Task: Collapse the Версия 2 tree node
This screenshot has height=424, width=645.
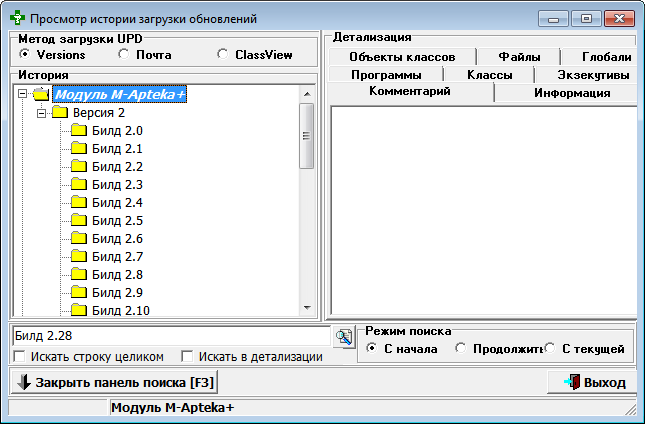Action: coord(42,113)
